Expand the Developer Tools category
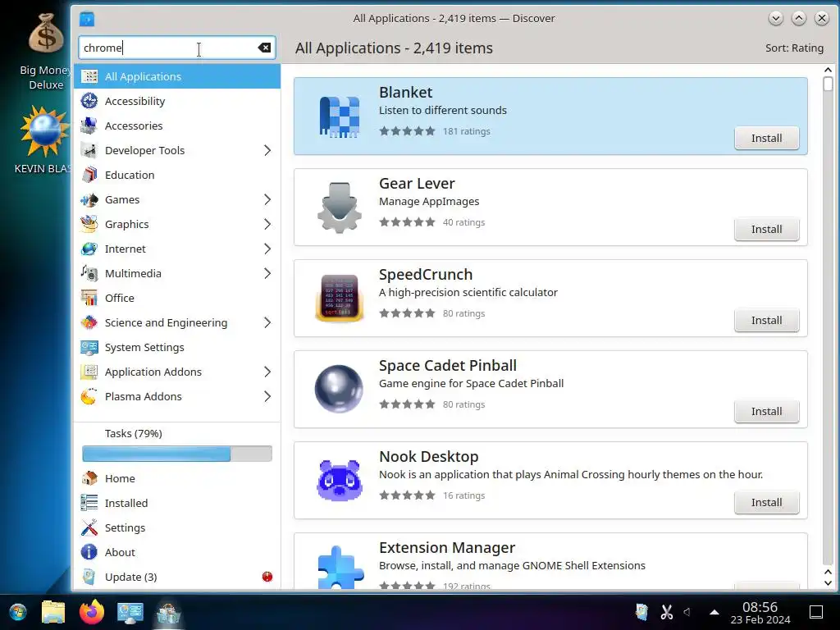Image resolution: width=840 pixels, height=630 pixels. [267, 151]
